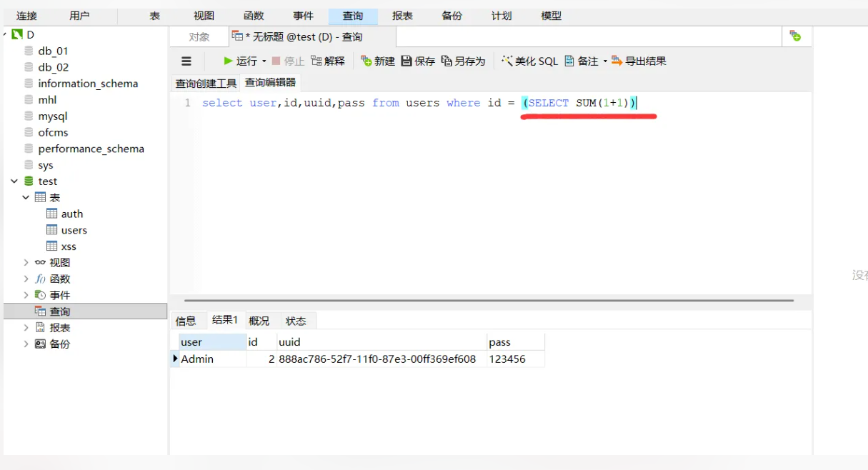Select the 对象 tab
Screen dimensions: 868x470
tap(199, 36)
